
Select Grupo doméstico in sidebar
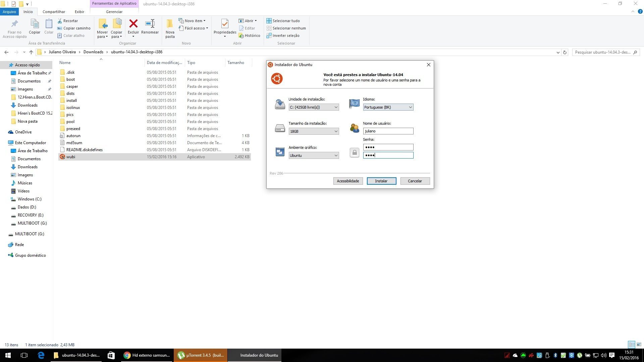tap(30, 255)
